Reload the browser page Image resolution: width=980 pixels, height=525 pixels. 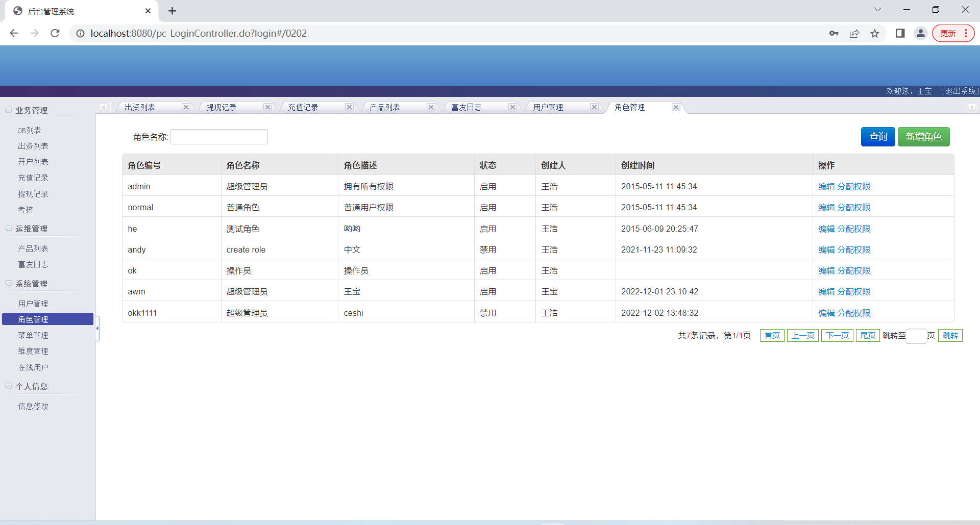pyautogui.click(x=55, y=33)
